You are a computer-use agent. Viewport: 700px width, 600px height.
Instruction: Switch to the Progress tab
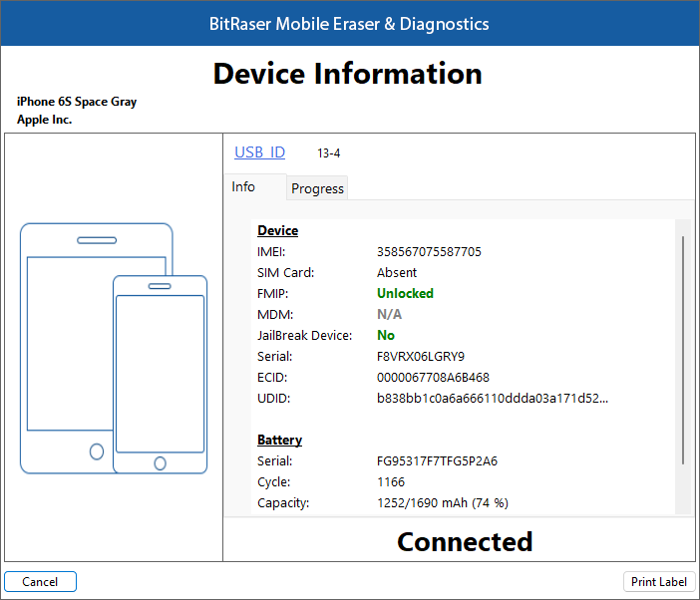(x=317, y=188)
